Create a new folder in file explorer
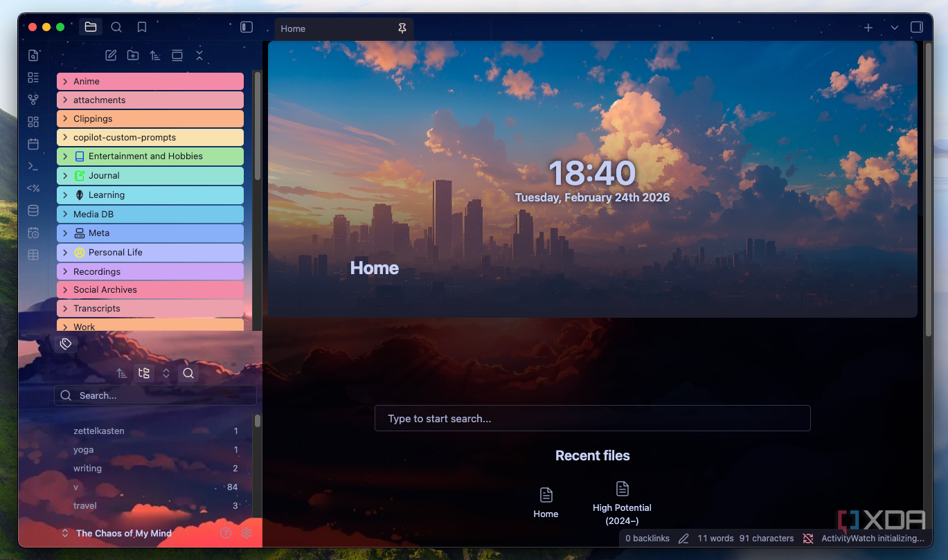 click(133, 55)
